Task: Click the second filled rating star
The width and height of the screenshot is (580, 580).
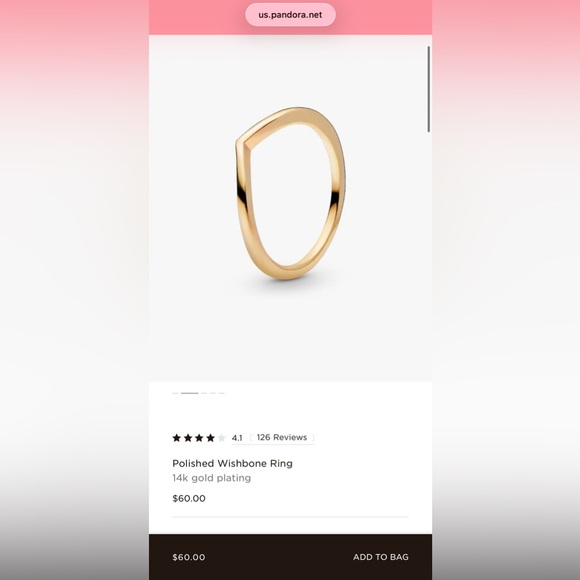Action: click(188, 438)
